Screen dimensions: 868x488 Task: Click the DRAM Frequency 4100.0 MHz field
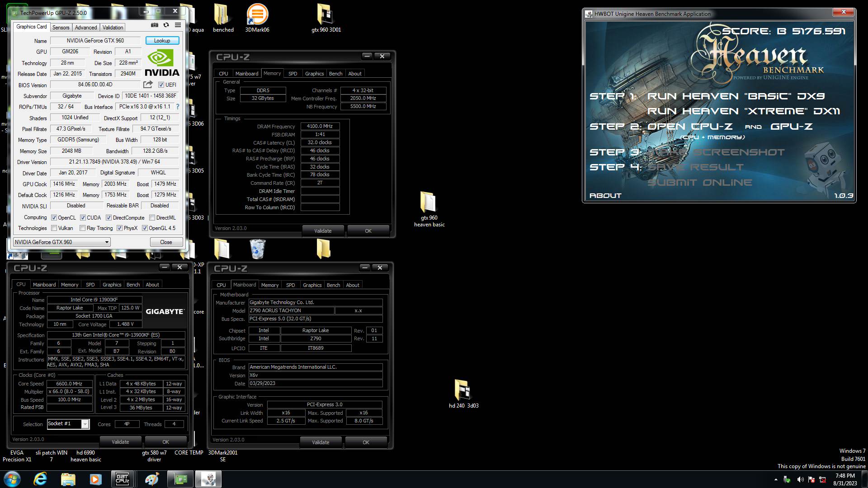(x=320, y=127)
